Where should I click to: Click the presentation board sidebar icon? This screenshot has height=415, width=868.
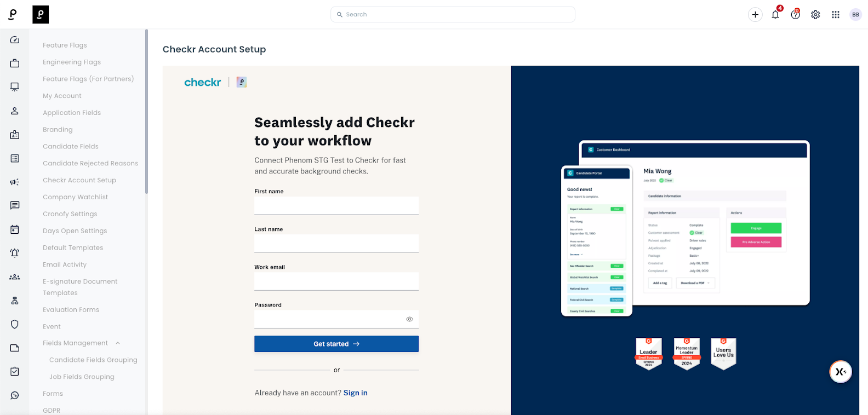click(x=15, y=87)
